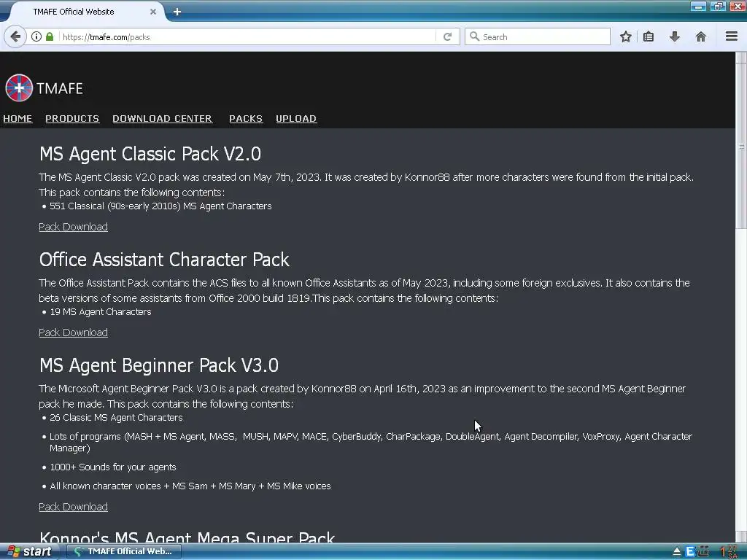Reload the page with the refresh icon
Viewport: 747px width, 560px height.
tap(447, 36)
